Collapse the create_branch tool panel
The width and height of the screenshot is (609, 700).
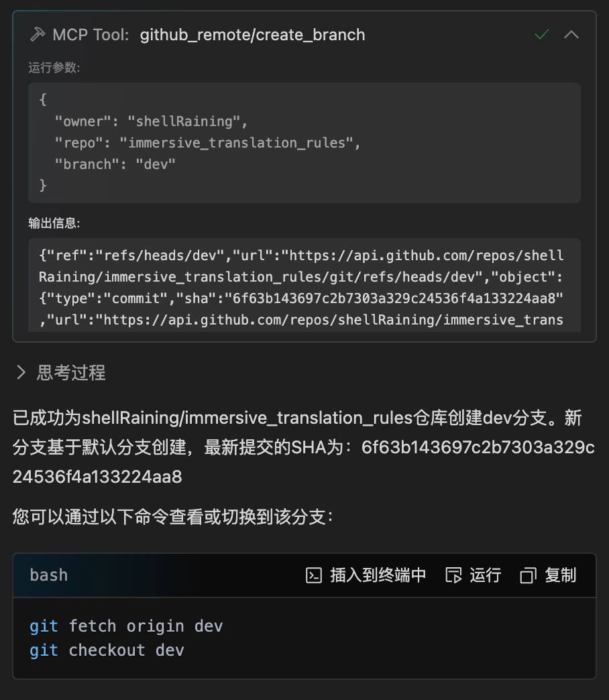pos(571,34)
